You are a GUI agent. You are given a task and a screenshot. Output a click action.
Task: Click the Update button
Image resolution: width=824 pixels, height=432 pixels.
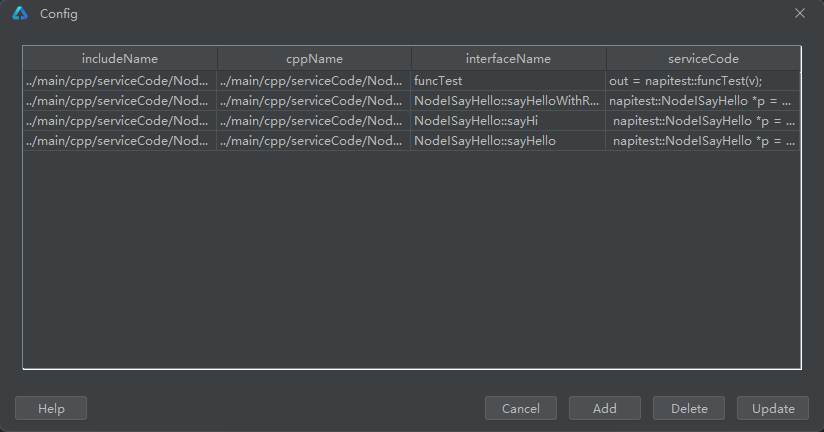pos(773,408)
